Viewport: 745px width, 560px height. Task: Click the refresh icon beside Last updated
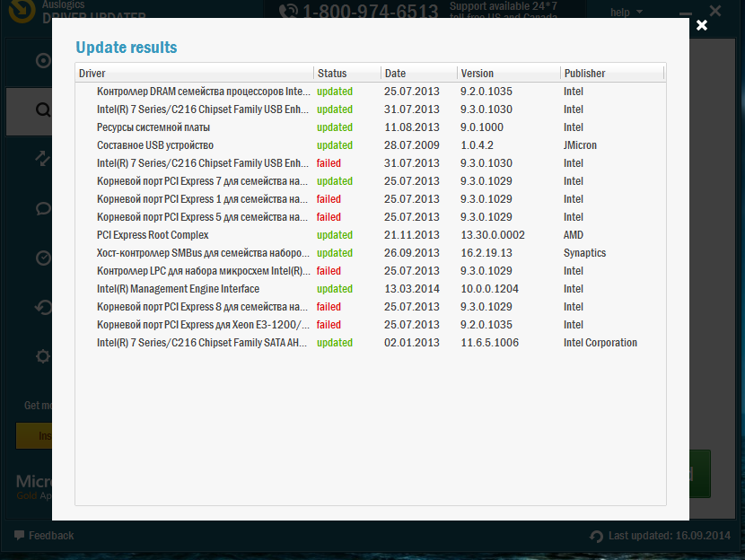coord(596,536)
